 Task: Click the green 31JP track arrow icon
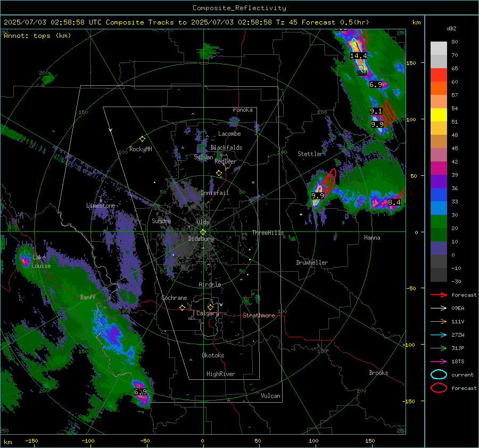coord(439,348)
